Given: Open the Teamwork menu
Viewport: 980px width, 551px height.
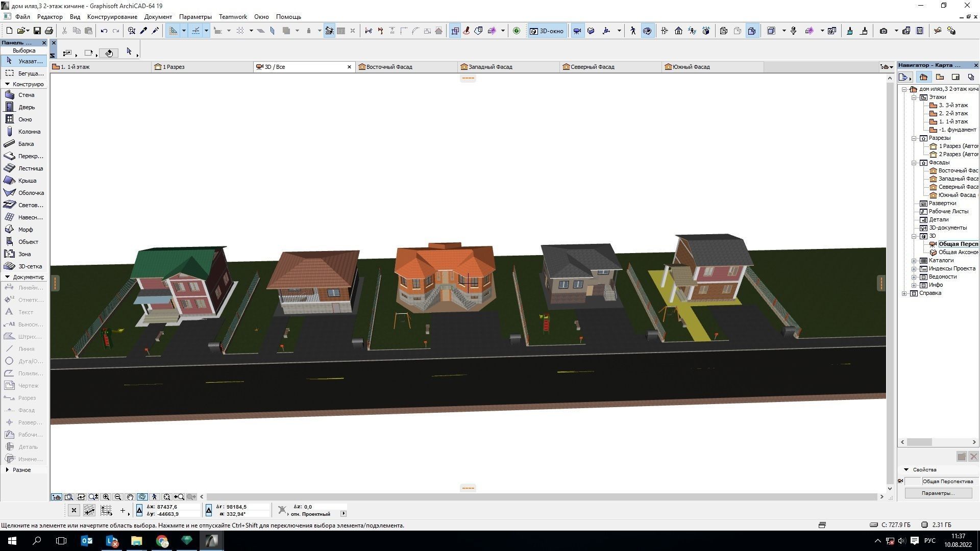Looking at the screenshot, I should click(233, 17).
